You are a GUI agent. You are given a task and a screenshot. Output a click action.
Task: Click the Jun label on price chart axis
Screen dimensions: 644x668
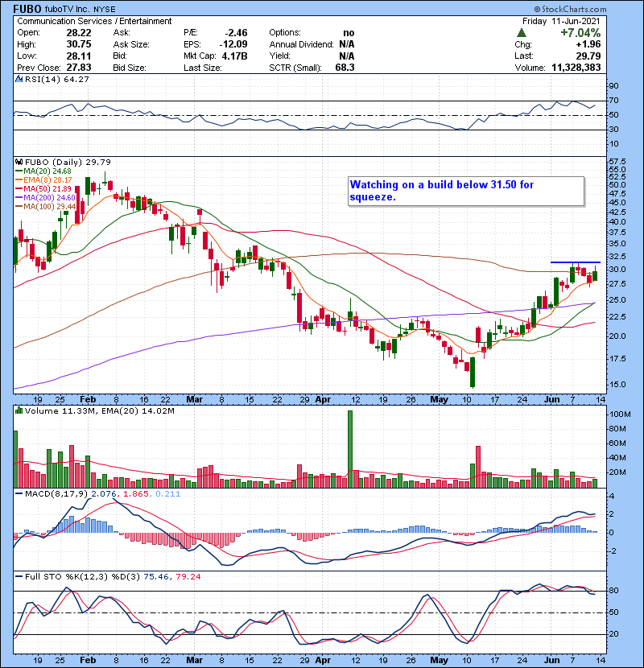tap(552, 400)
